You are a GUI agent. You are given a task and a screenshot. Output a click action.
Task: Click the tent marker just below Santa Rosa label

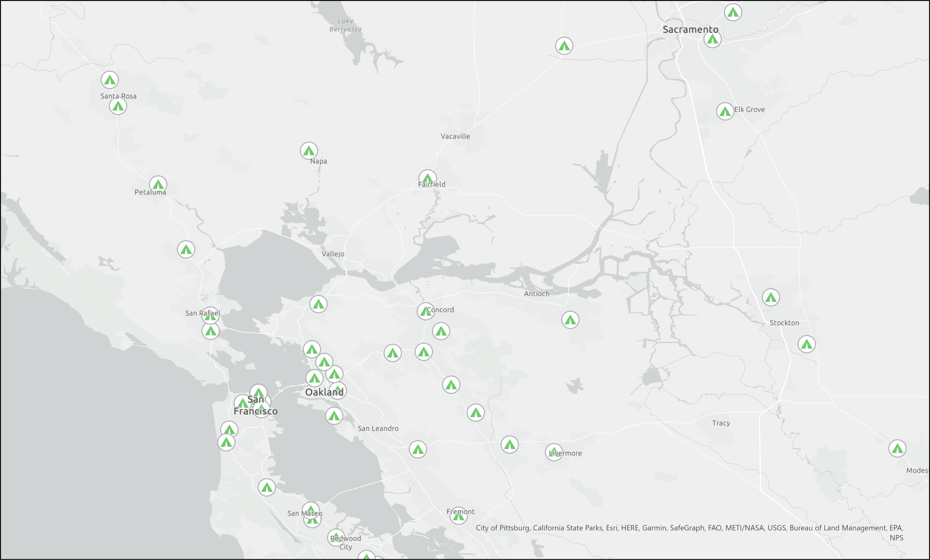click(118, 106)
